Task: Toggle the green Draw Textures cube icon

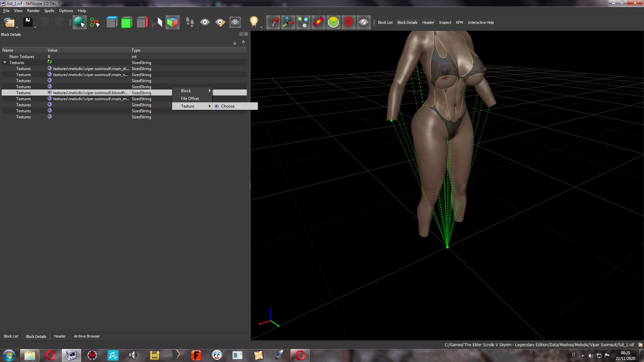Action: coord(126,22)
